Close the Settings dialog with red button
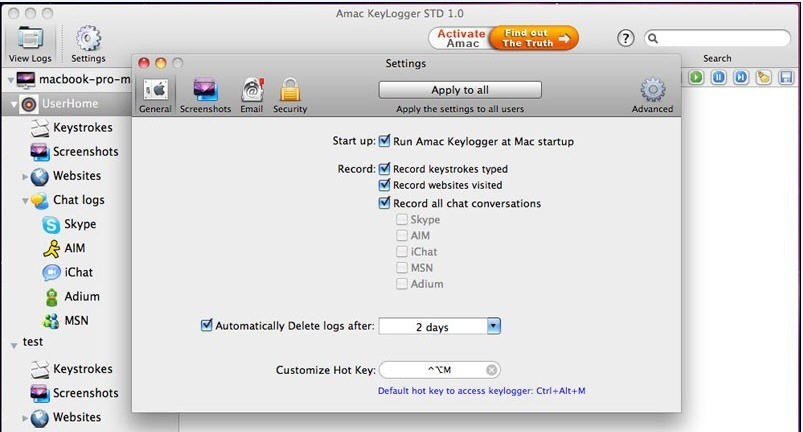Image resolution: width=803 pixels, height=432 pixels. tap(144, 63)
